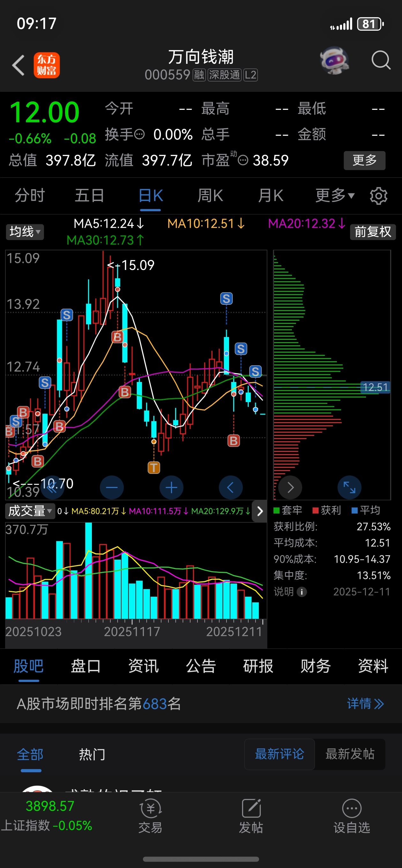
Task: Switch to 分时 chart tab
Action: (x=30, y=195)
